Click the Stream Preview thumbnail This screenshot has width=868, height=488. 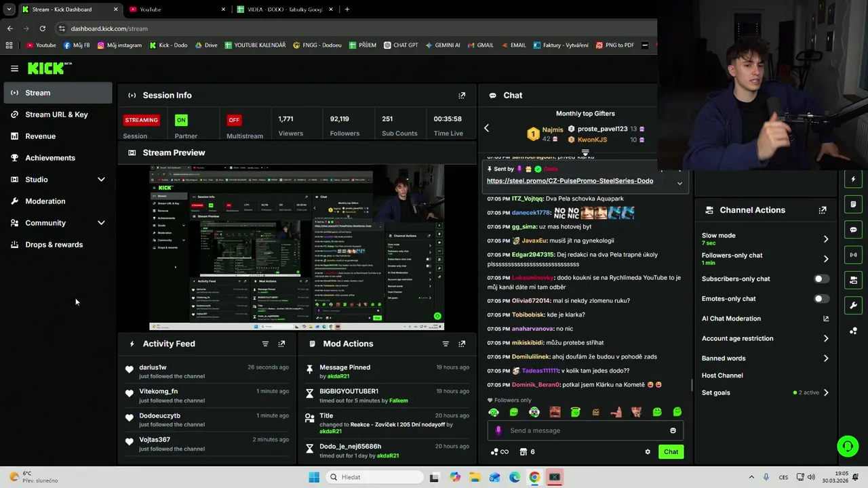(x=297, y=248)
